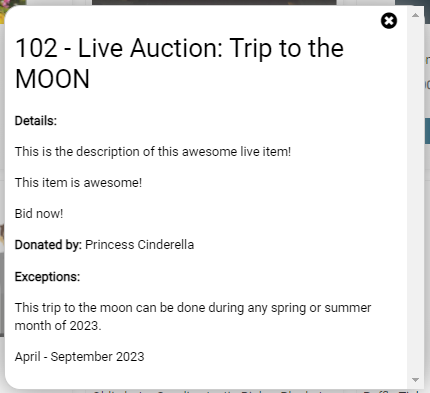The image size is (430, 393).
Task: Select the 'Details:' label
Action: pyautogui.click(x=36, y=121)
